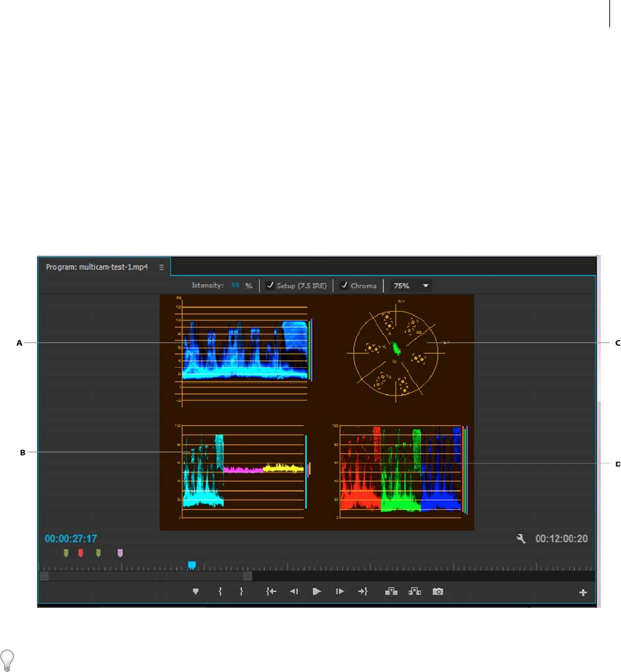
Task: Open the 75% dropdown
Action: tap(411, 286)
